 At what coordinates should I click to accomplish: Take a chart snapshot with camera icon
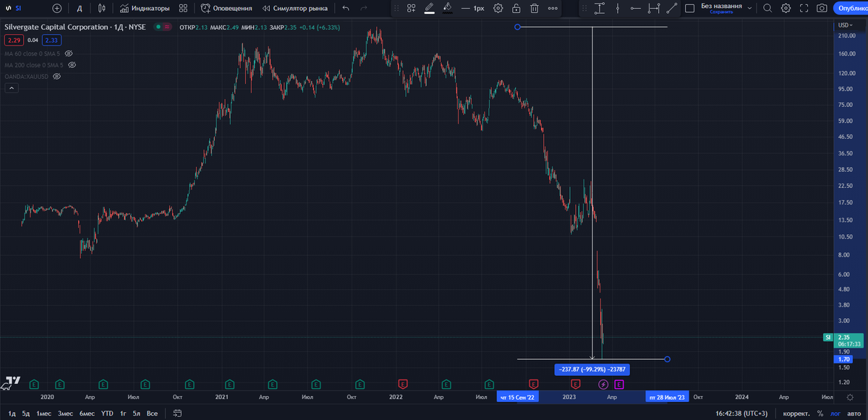click(822, 8)
